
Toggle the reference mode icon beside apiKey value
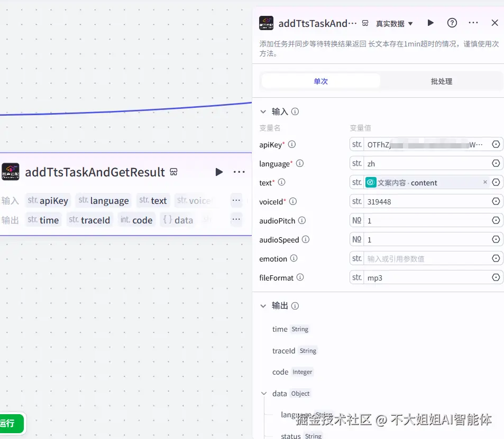click(x=496, y=144)
